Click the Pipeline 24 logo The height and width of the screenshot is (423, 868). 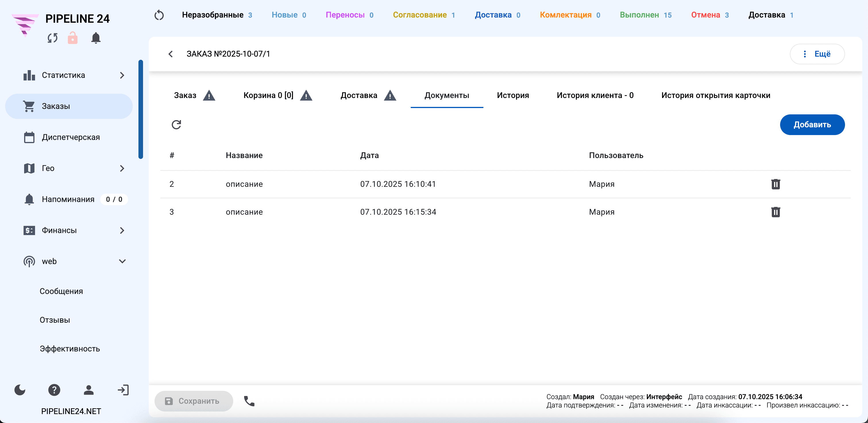pos(25,25)
